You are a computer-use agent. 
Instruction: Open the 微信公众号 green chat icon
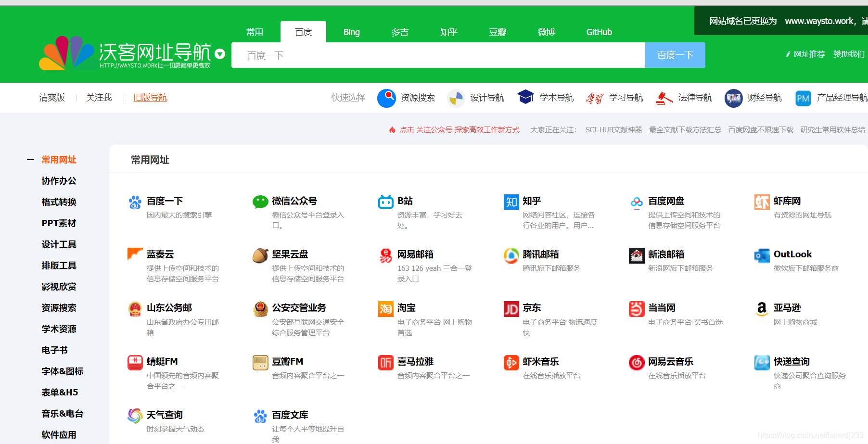pyautogui.click(x=260, y=202)
